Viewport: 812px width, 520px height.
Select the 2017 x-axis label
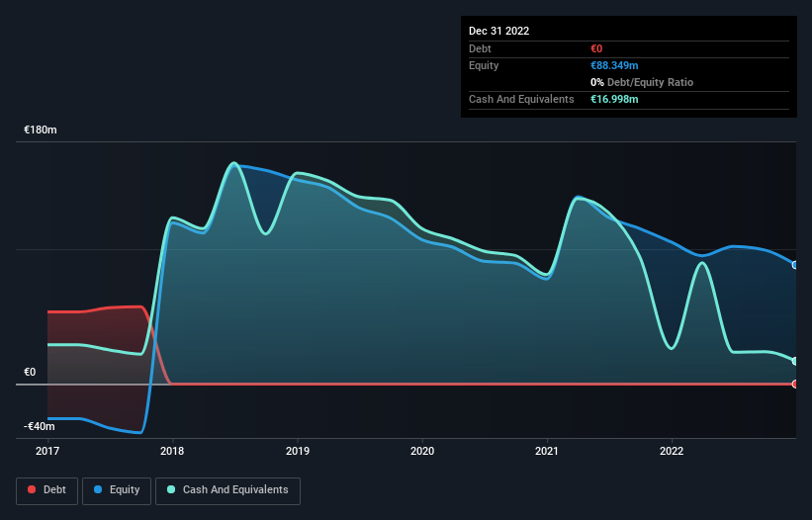(47, 451)
